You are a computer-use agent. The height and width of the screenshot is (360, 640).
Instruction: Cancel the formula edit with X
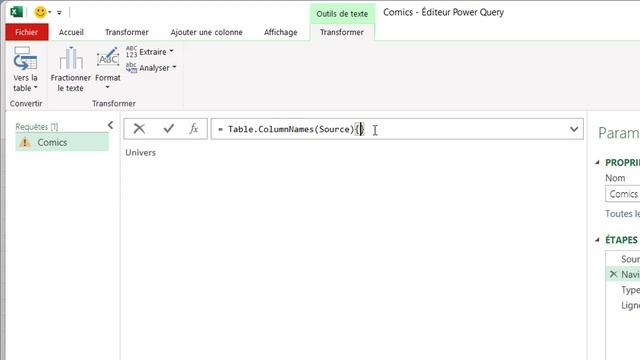point(139,129)
